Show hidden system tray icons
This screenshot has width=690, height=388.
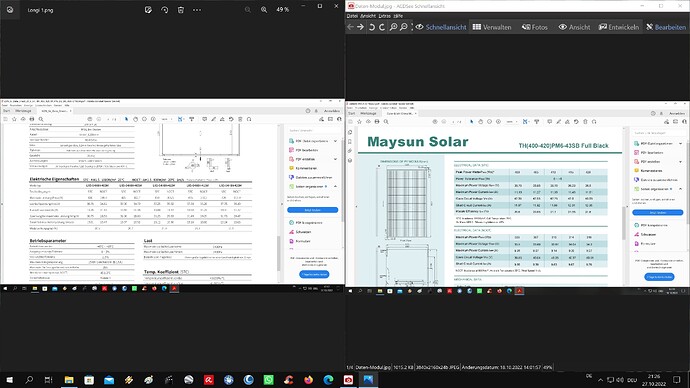(600, 380)
